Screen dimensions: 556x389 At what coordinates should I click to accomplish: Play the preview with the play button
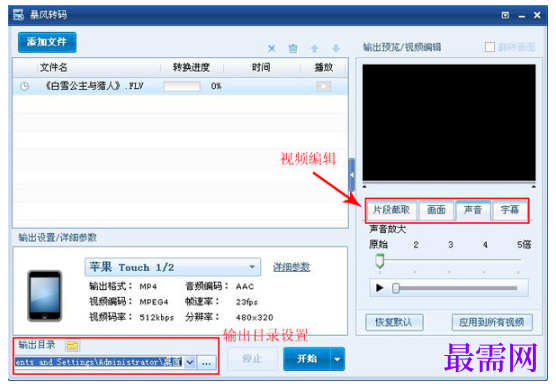click(380, 288)
